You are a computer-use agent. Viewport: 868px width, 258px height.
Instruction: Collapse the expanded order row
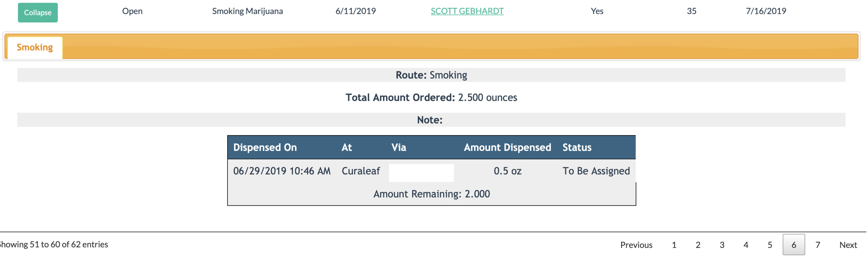(x=38, y=13)
